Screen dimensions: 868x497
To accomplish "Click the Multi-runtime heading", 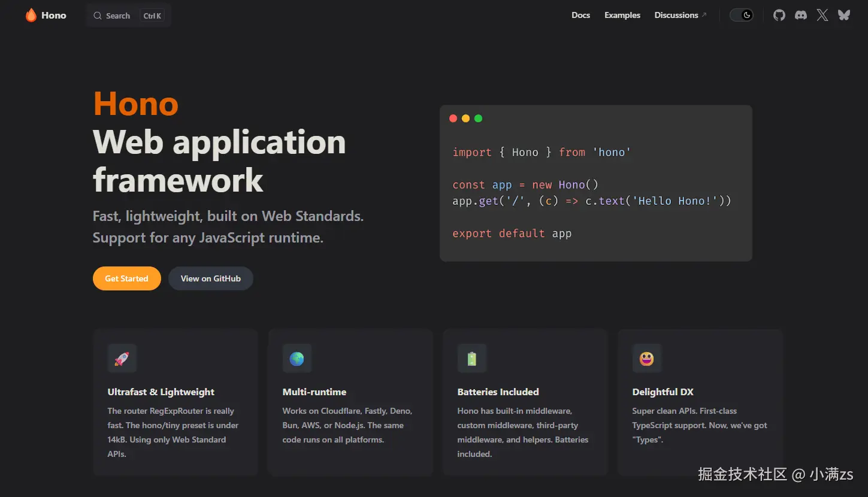I will [314, 392].
